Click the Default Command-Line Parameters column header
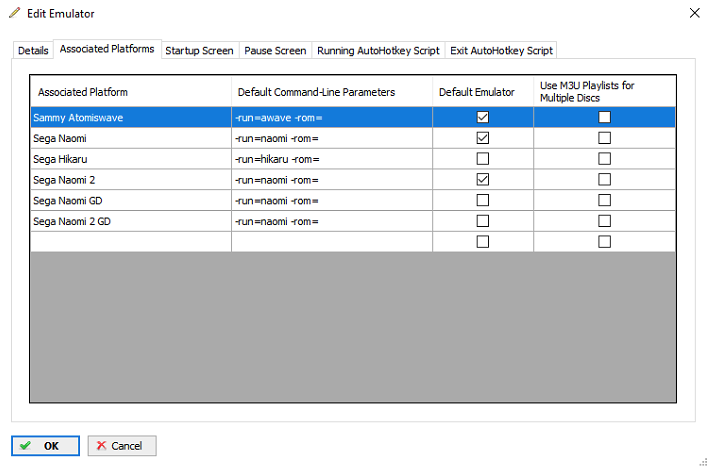 coord(332,92)
